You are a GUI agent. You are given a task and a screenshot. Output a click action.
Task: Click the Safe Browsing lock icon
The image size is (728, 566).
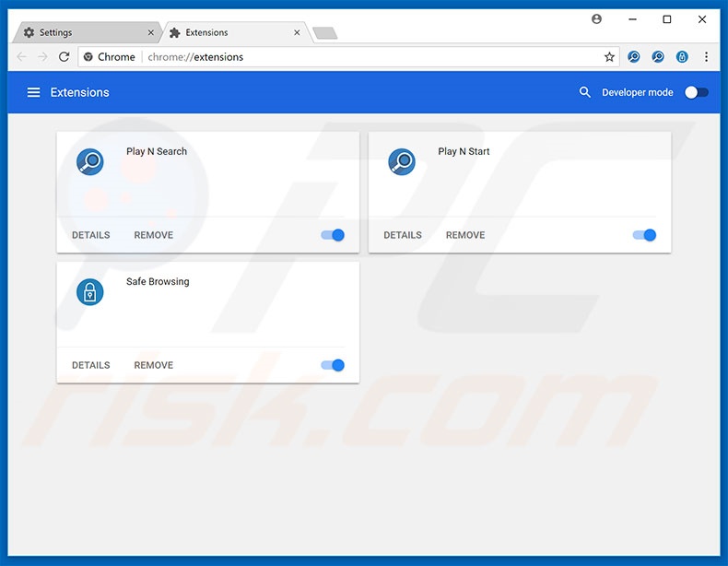coord(89,292)
